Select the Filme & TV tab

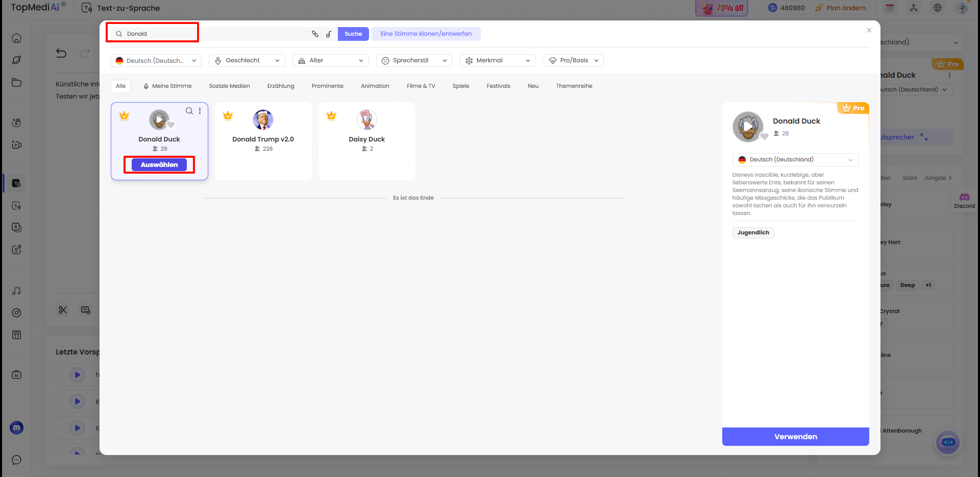click(421, 86)
